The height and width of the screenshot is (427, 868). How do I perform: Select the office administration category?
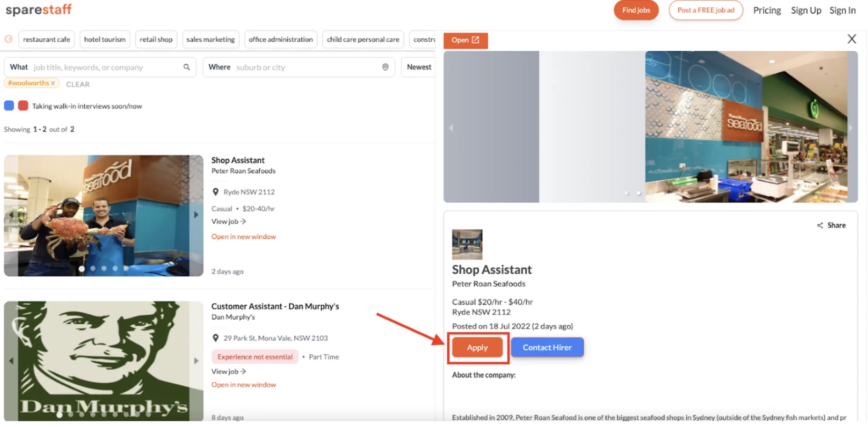pos(281,39)
